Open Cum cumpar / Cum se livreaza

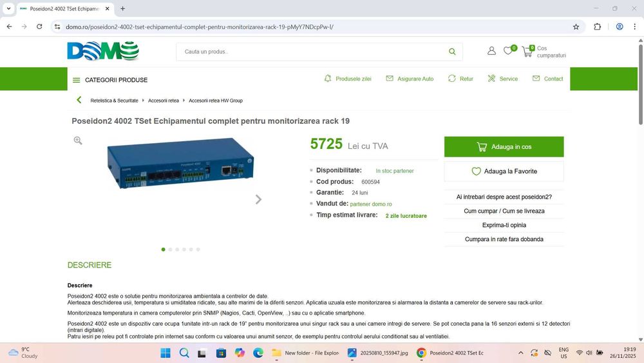[504, 211]
